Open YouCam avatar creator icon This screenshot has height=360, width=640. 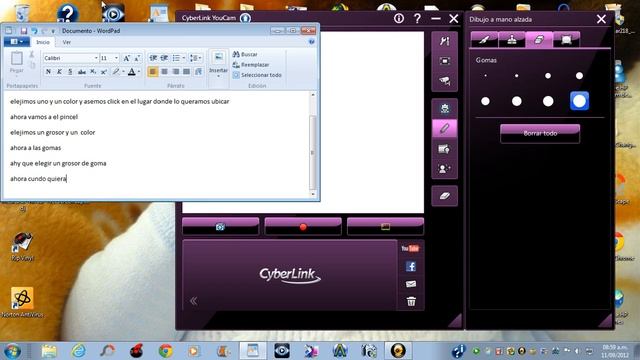444,168
